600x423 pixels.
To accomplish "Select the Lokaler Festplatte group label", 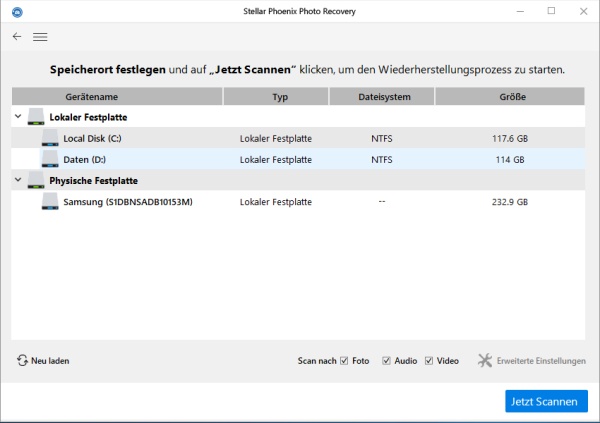I will tap(88, 117).
